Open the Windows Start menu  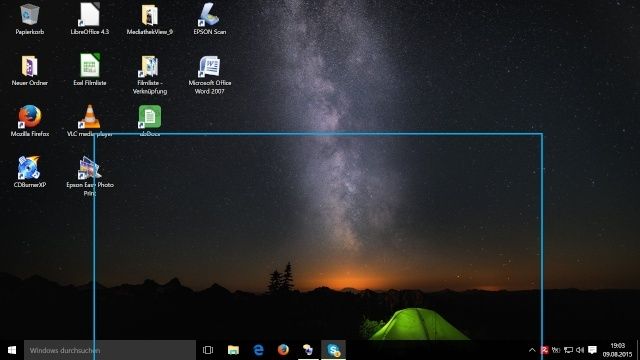[x=12, y=350]
